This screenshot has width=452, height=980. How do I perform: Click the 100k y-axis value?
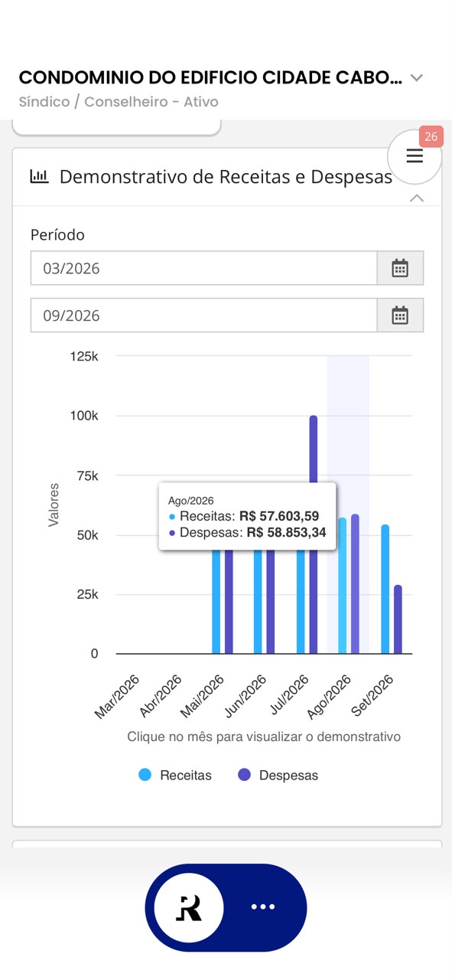84,416
